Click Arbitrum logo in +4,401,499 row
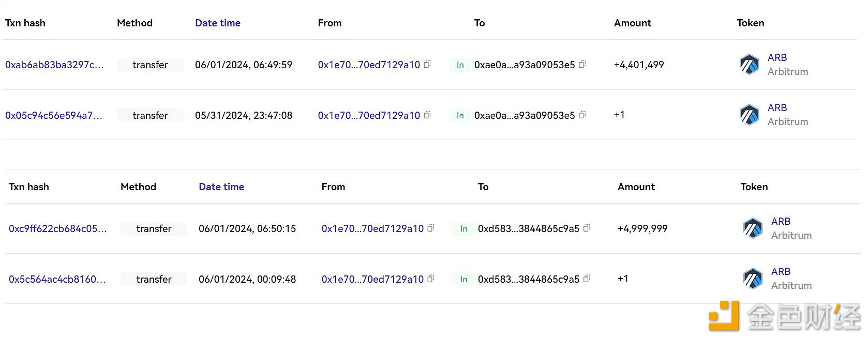Screen dimensions: 868x338 click(x=749, y=65)
